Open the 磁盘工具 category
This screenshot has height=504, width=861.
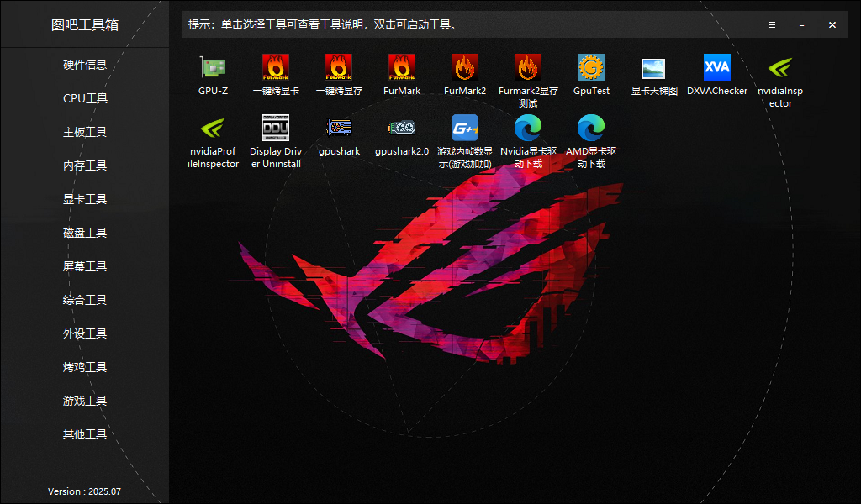pos(85,233)
